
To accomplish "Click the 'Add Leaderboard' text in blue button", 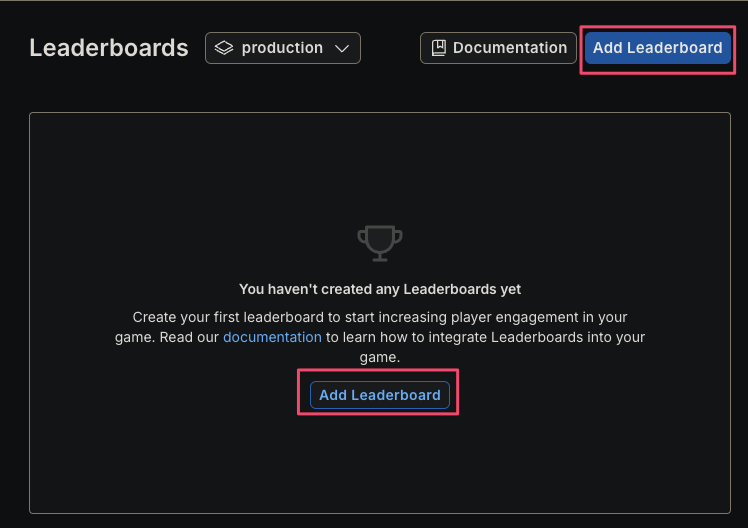I will click(657, 48).
